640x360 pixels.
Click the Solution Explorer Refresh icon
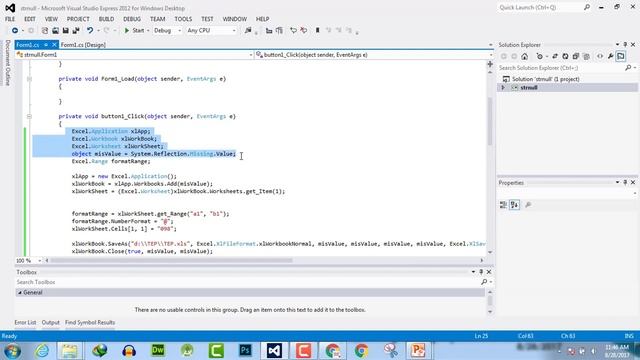[565, 57]
